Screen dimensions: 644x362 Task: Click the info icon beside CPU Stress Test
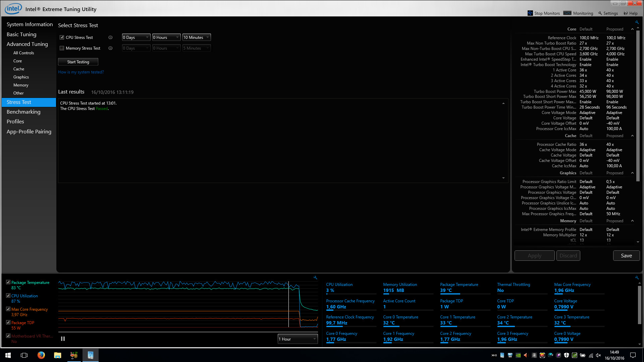point(110,38)
